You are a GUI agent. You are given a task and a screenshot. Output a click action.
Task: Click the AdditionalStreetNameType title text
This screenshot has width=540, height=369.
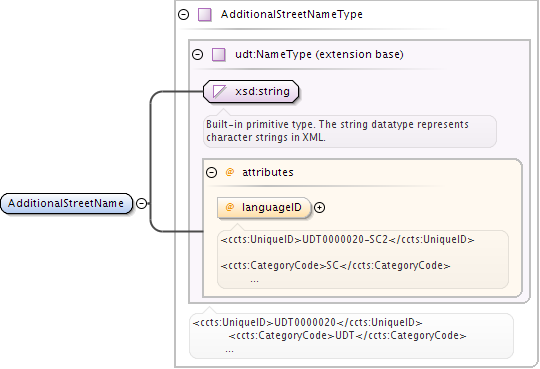point(292,14)
